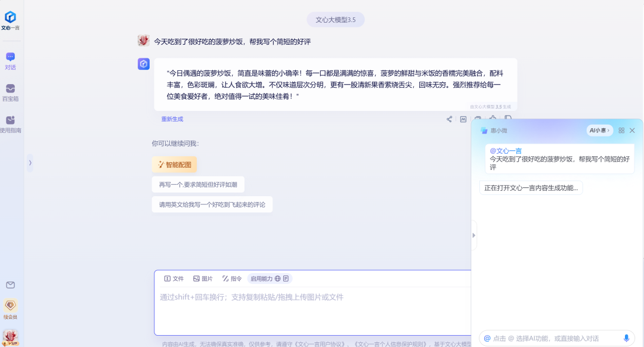Click the microphone voice input icon
Image resolution: width=644 pixels, height=347 pixels.
coord(626,339)
